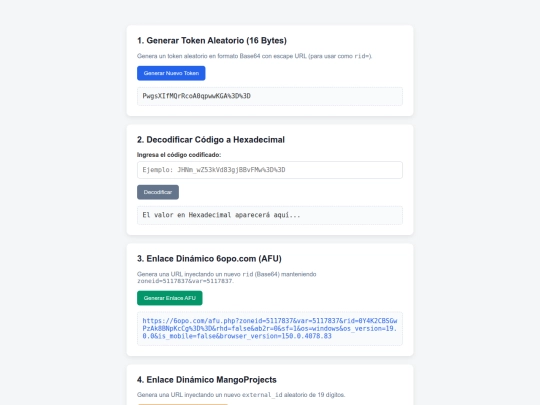Screen dimensions: 540x405
Task: Open the generated 6opo.com afu.php URL
Action: tap(270, 329)
